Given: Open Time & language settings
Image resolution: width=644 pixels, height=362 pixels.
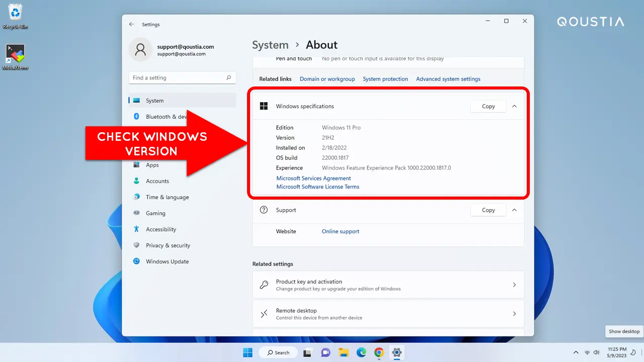Looking at the screenshot, I should click(182, 197).
